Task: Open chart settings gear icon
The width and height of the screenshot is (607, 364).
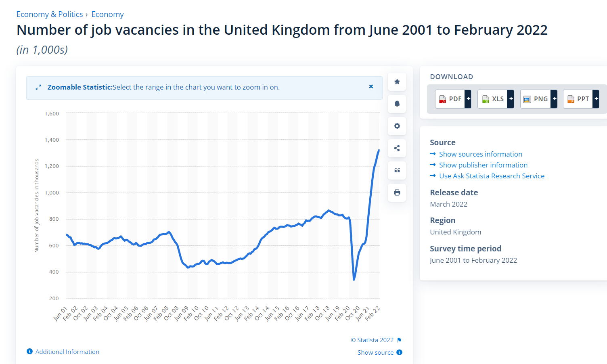Action: pos(397,126)
